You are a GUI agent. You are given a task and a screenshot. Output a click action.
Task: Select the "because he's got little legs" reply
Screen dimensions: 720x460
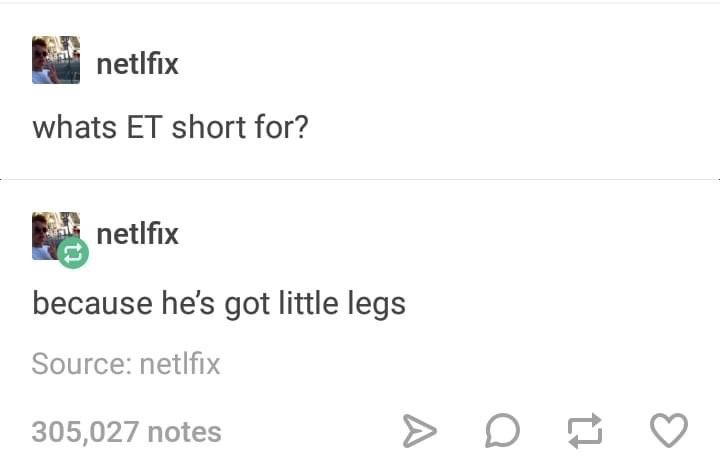219,304
